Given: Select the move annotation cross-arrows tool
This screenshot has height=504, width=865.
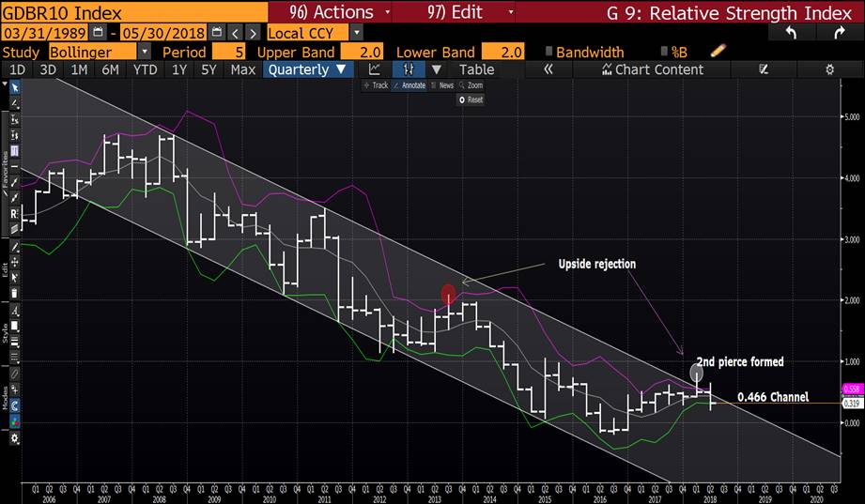Looking at the screenshot, I should pos(15,263).
